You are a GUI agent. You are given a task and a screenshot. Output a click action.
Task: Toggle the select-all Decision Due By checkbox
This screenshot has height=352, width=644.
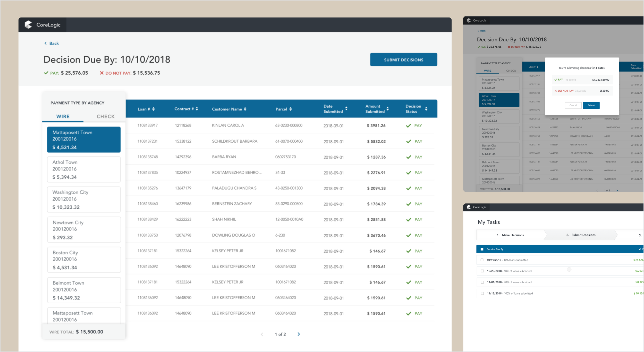[x=482, y=249]
